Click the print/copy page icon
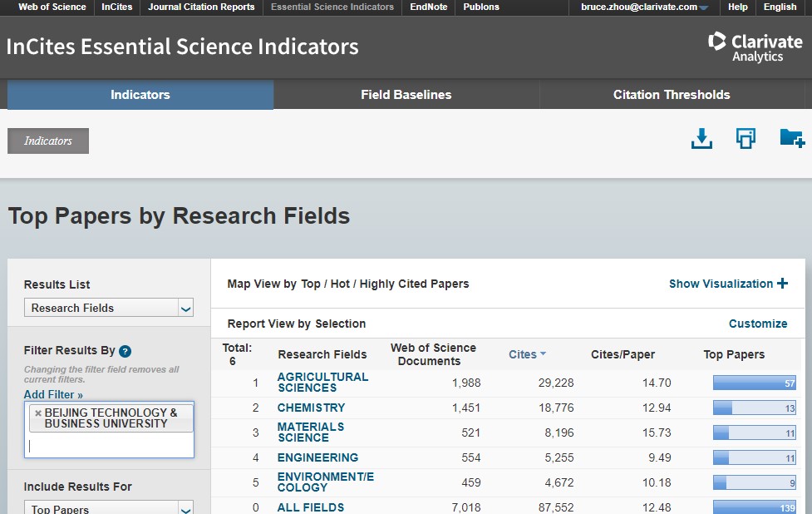The image size is (812, 514). 746,139
